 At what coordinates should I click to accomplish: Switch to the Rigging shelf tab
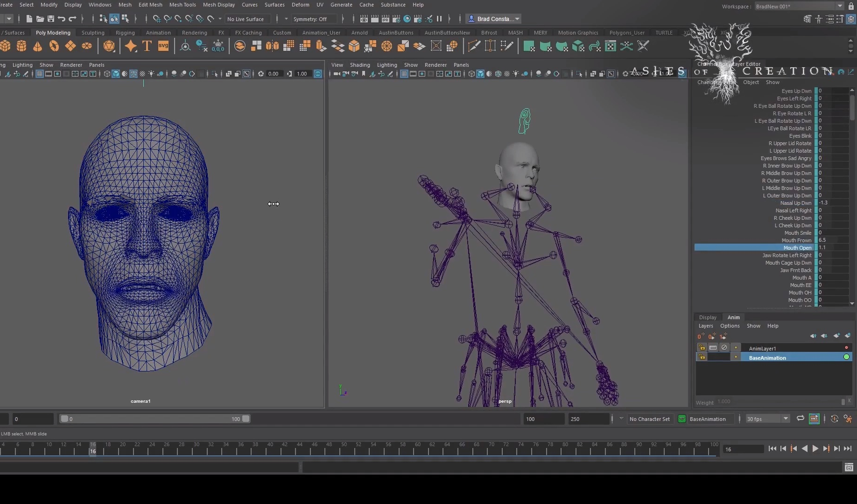[x=125, y=33]
